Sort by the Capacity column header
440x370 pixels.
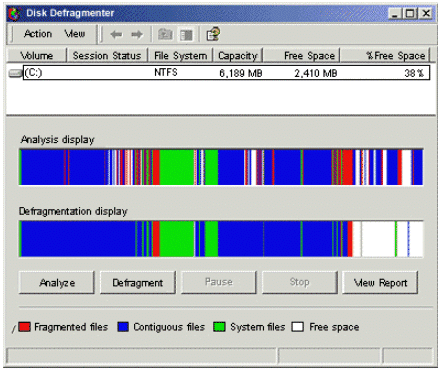[238, 55]
